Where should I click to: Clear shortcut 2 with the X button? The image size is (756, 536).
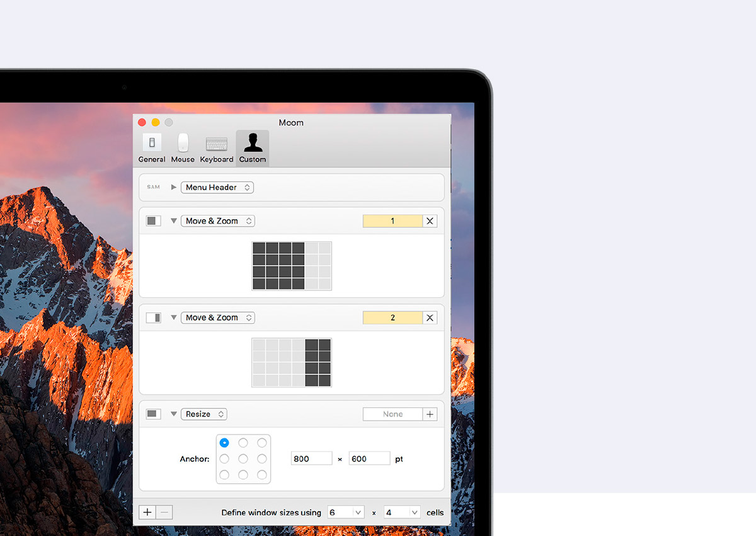click(x=430, y=317)
